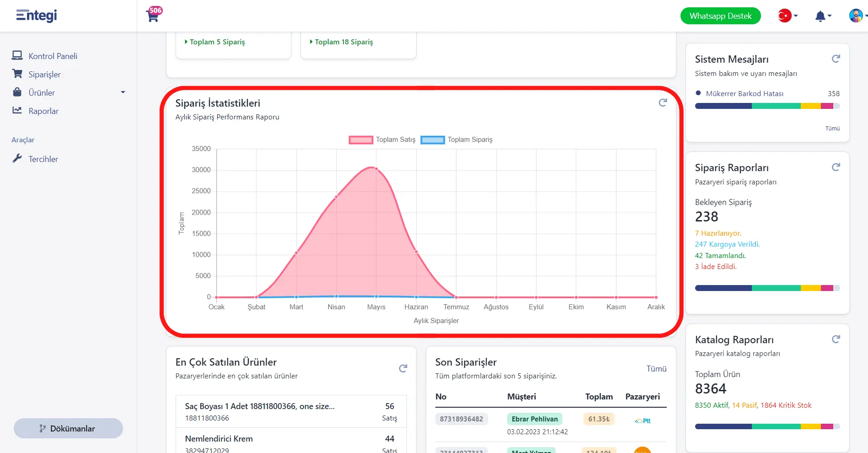The height and width of the screenshot is (453, 868).
Task: Refresh the En Çok Satılan Ürünler panel
Action: coord(403,369)
